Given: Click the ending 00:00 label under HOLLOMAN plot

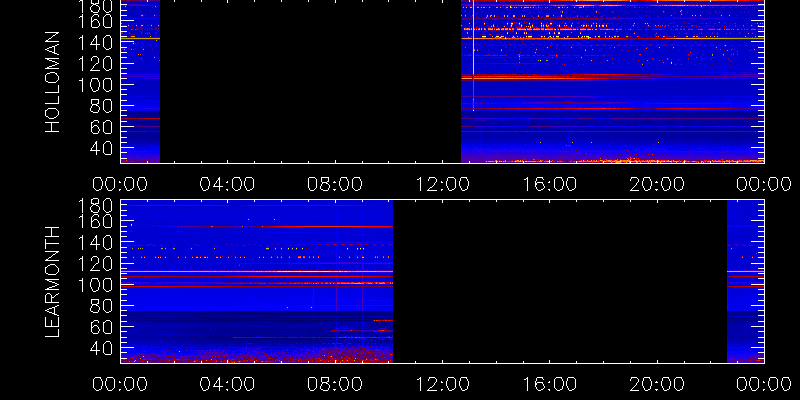Looking at the screenshot, I should tap(764, 184).
